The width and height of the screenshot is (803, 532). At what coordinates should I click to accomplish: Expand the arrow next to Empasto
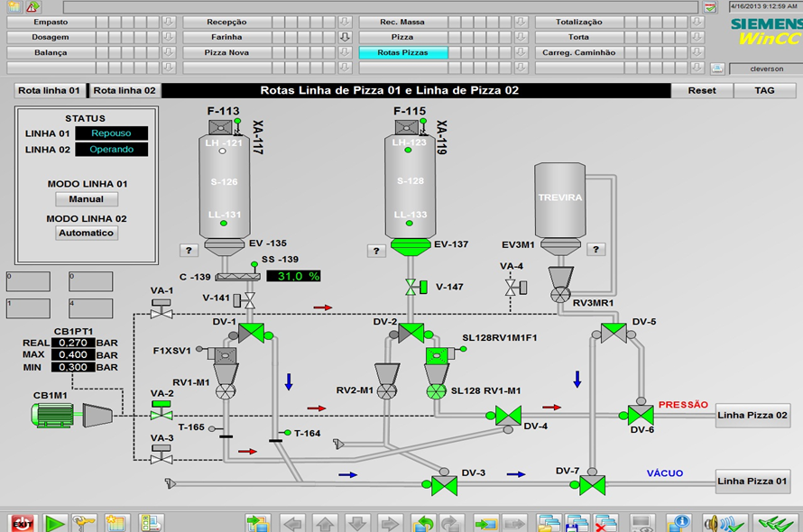[168, 22]
